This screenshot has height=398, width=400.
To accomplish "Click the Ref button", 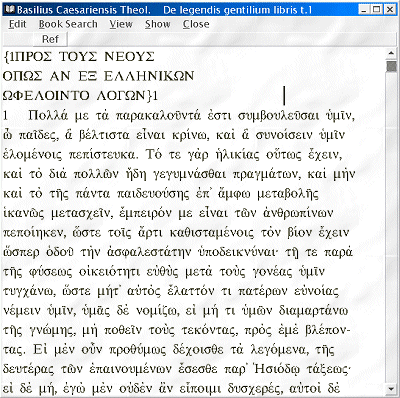I will [50, 39].
